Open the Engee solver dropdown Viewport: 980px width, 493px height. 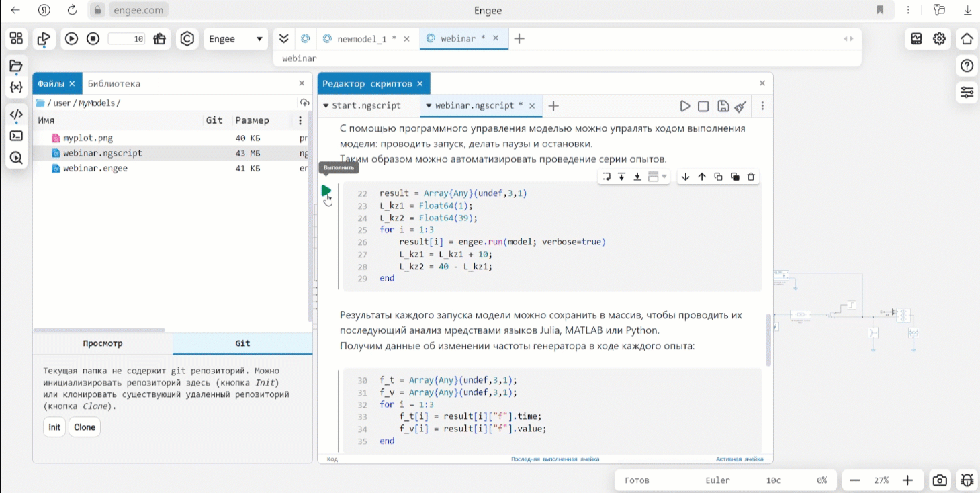[x=235, y=39]
